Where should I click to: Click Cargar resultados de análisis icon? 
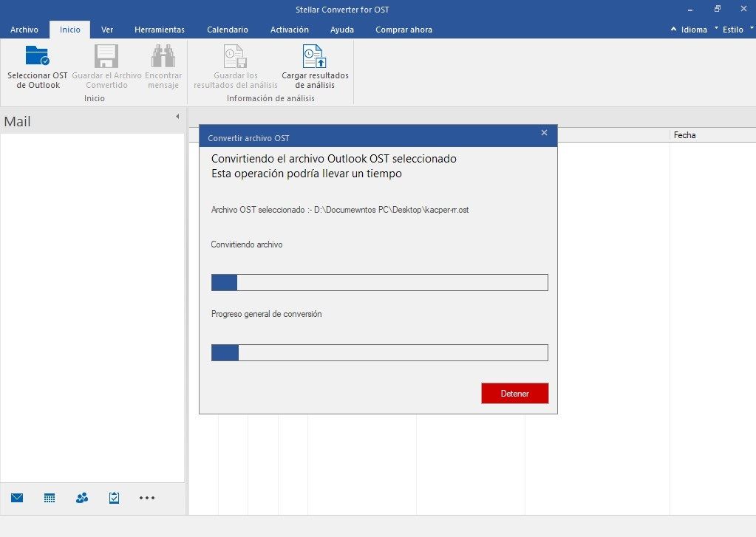click(x=315, y=56)
